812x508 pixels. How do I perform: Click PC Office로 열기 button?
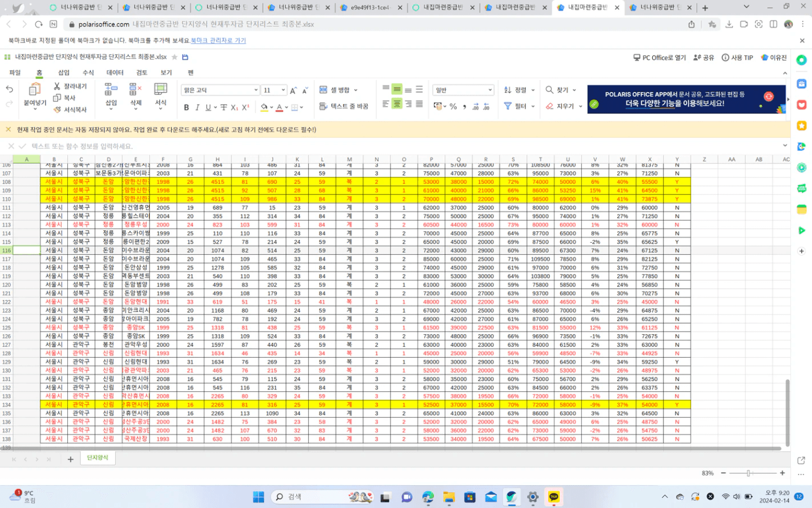[659, 58]
